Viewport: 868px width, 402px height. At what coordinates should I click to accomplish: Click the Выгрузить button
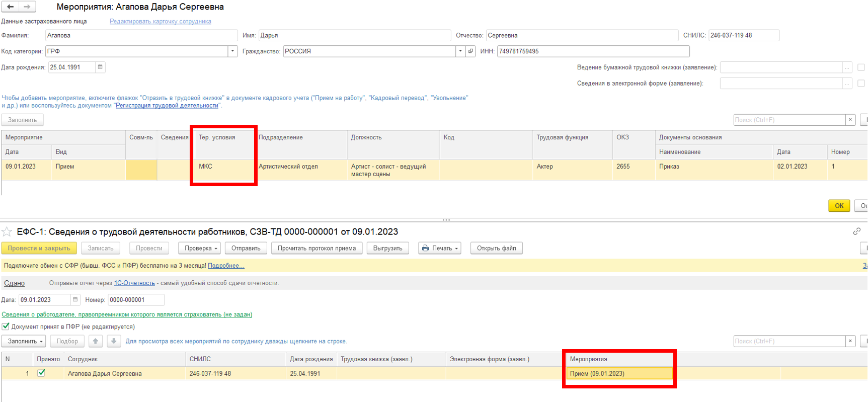point(388,248)
